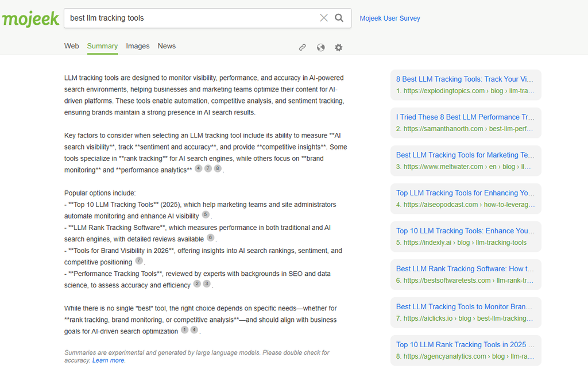Click citation 5 after enhance AI visibility
This screenshot has height=384, width=588.
[206, 215]
